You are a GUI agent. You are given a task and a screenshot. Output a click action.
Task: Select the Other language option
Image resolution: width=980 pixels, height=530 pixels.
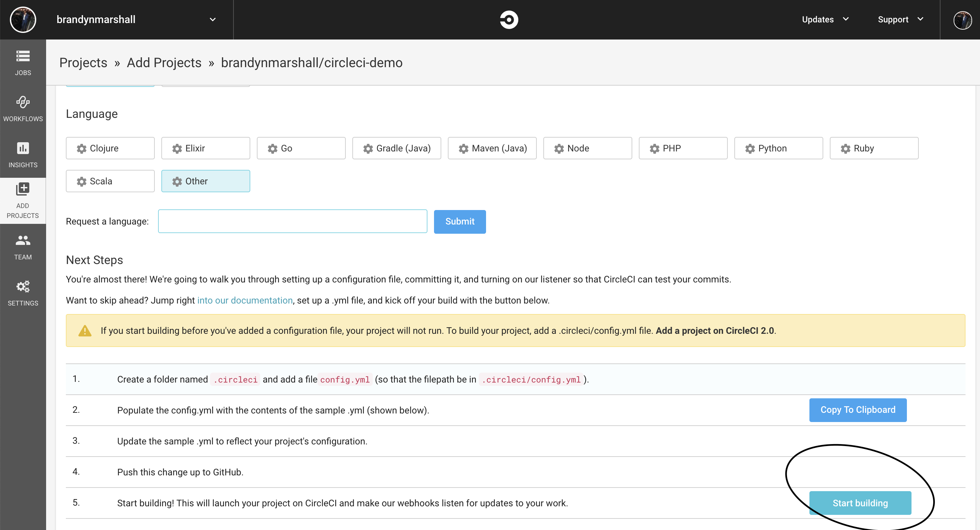[205, 181]
